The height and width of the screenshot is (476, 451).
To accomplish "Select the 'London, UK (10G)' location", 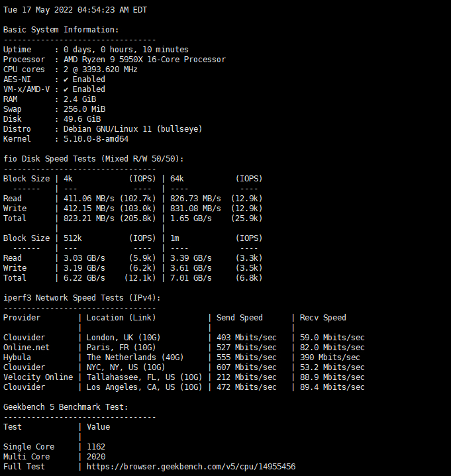I will point(124,338).
